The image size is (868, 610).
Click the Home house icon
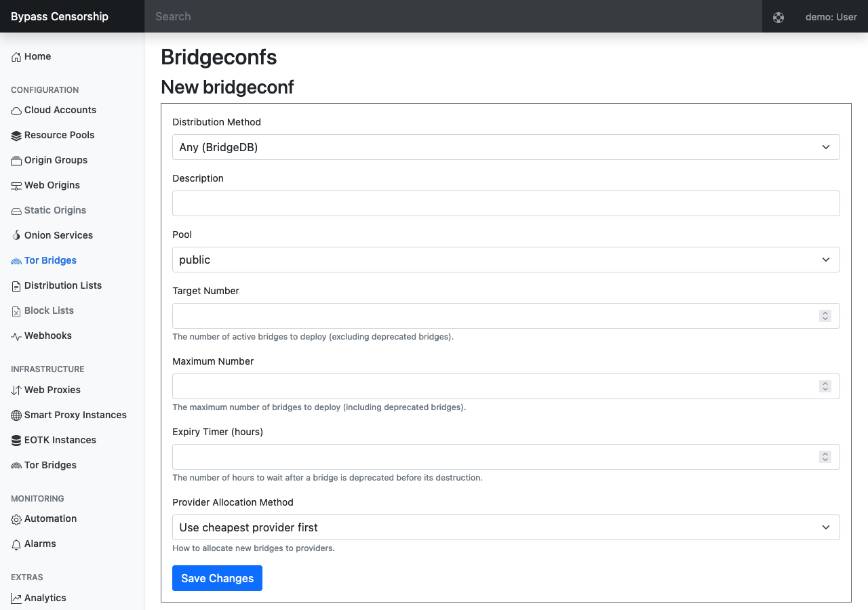click(16, 57)
